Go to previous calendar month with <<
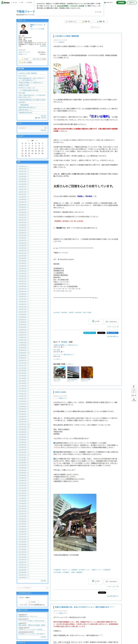Image resolution: width=138 pixels, height=644 pixels. pos(28,140)
